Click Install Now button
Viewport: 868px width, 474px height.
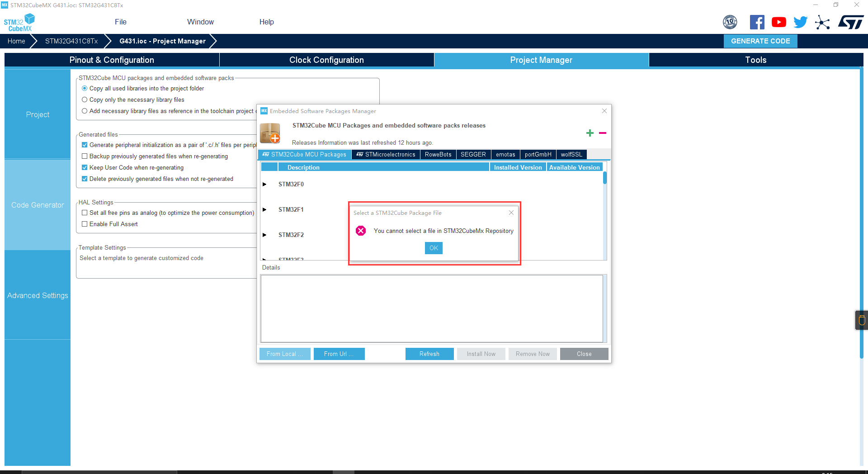tap(481, 354)
